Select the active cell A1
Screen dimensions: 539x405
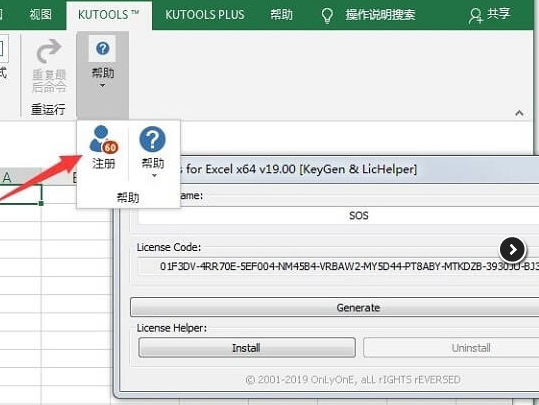pos(20,195)
